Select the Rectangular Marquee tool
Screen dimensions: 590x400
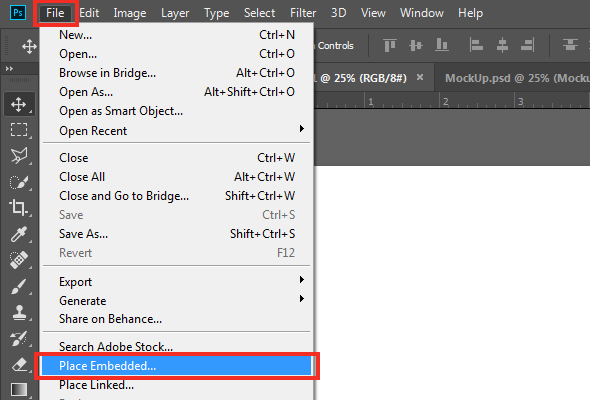pyautogui.click(x=19, y=130)
